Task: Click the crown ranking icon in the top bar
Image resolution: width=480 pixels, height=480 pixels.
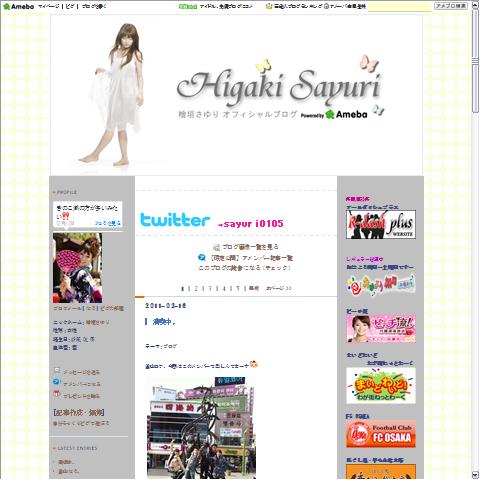Action: [x=269, y=6]
